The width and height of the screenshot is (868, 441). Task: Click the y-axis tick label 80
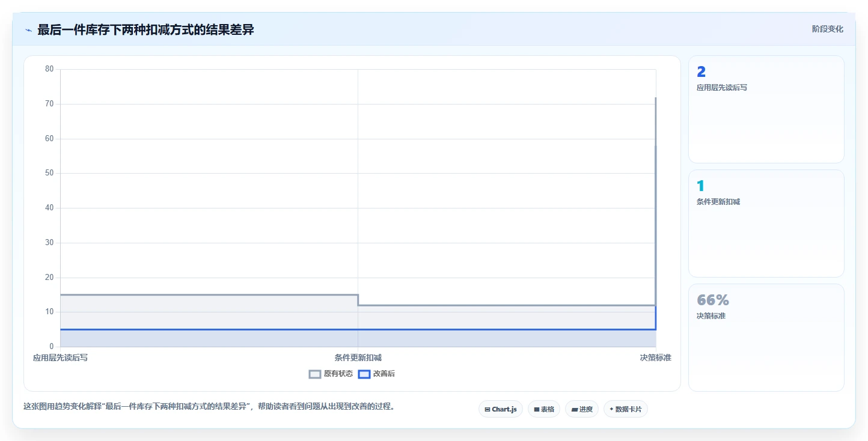coord(49,69)
